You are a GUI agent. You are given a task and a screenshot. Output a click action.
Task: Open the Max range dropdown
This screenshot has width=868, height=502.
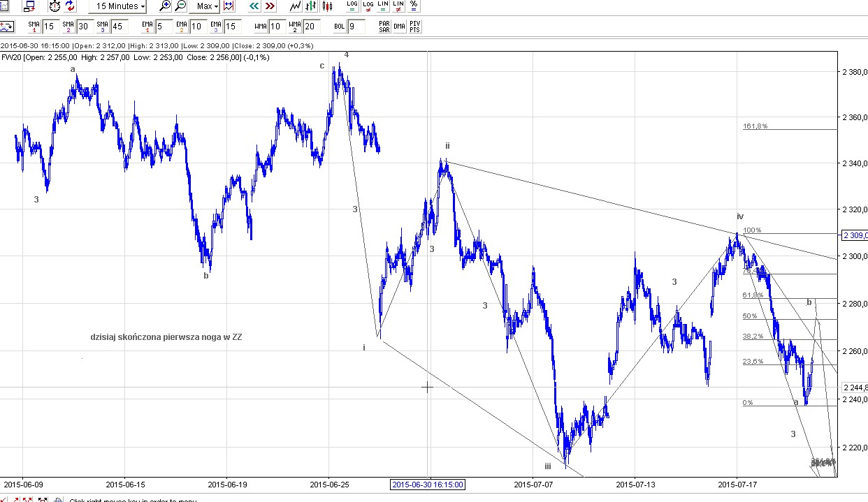point(206,6)
